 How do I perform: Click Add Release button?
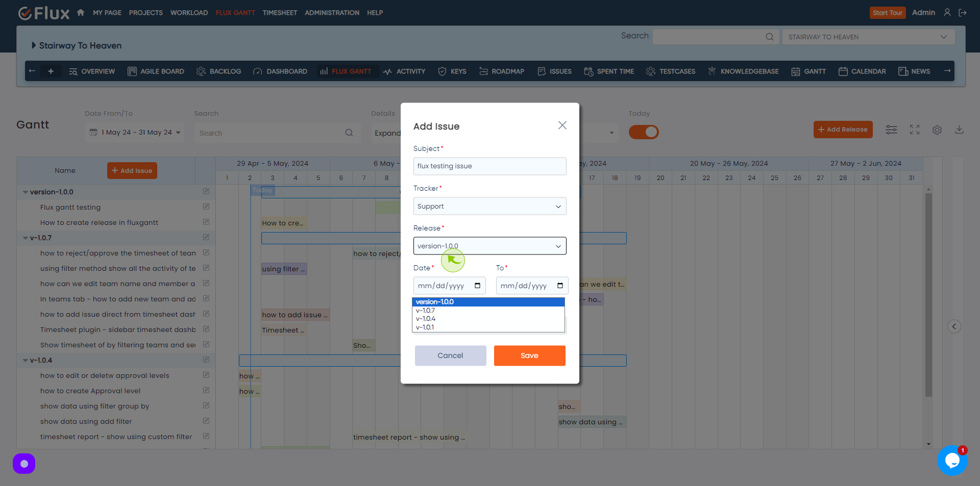843,130
